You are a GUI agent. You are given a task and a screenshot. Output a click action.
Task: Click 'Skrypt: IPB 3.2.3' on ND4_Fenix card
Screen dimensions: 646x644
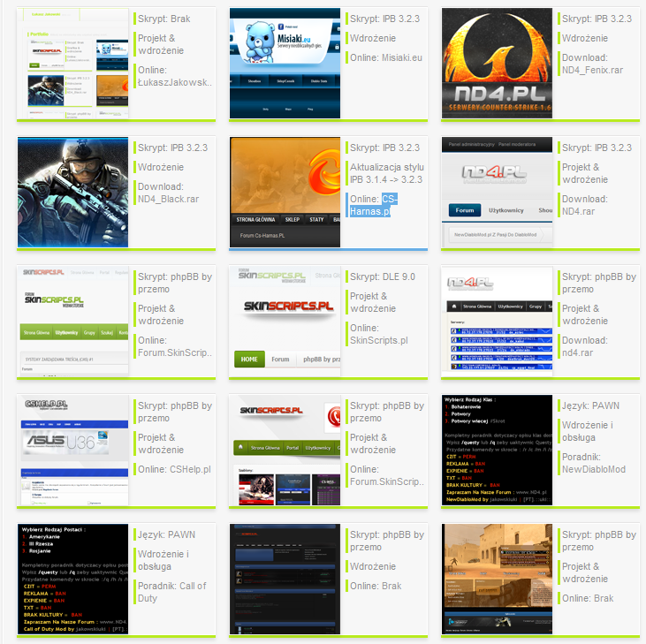coord(597,19)
